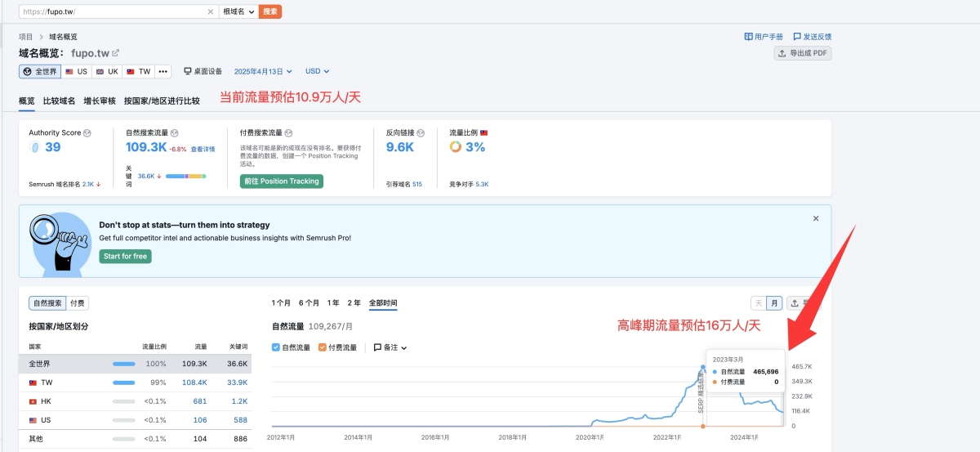
Task: Click the globe icon in 全世界 button
Action: 27,71
